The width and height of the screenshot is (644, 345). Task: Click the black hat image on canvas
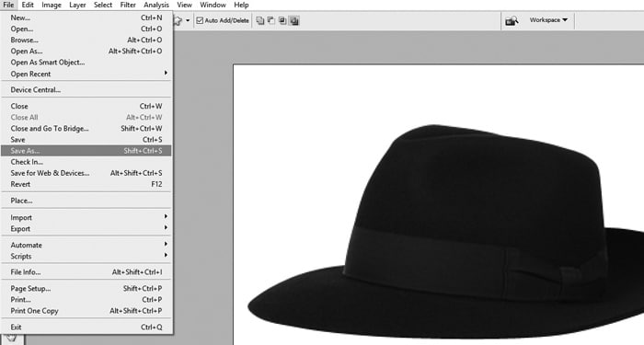point(445,231)
